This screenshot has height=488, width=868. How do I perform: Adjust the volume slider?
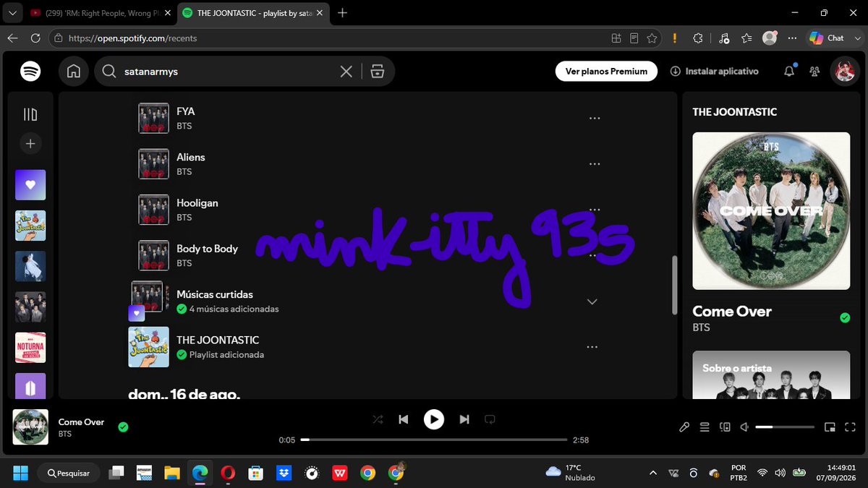[x=785, y=427]
